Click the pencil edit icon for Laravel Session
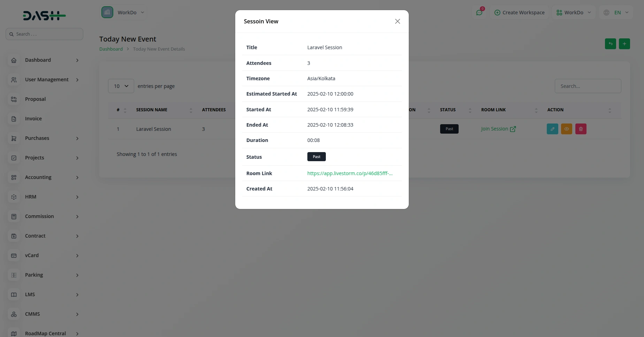 (x=552, y=129)
